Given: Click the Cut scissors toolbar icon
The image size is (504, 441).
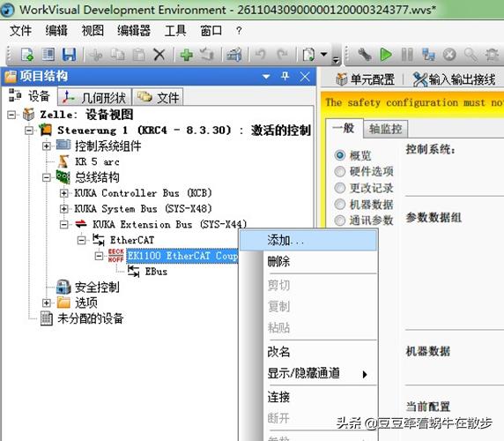Looking at the screenshot, I should pos(96,55).
